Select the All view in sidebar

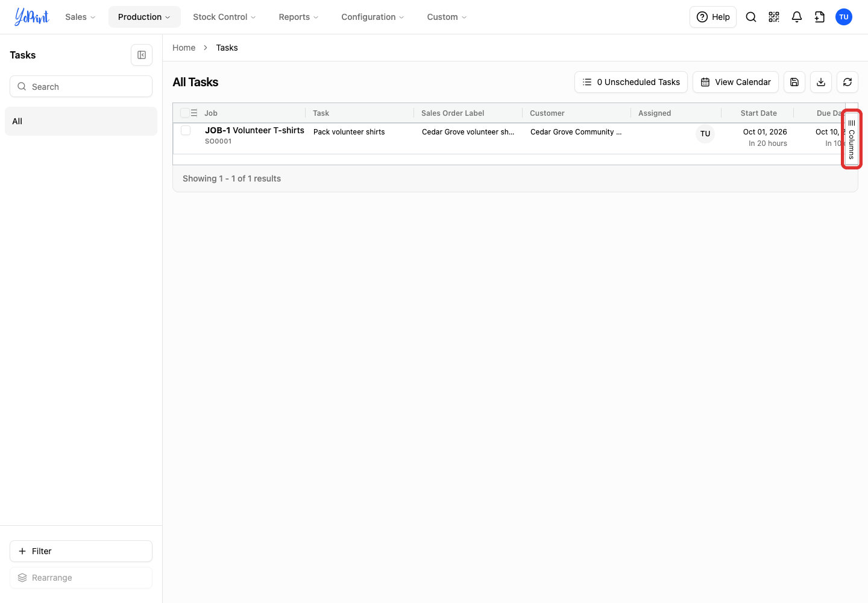tap(81, 121)
